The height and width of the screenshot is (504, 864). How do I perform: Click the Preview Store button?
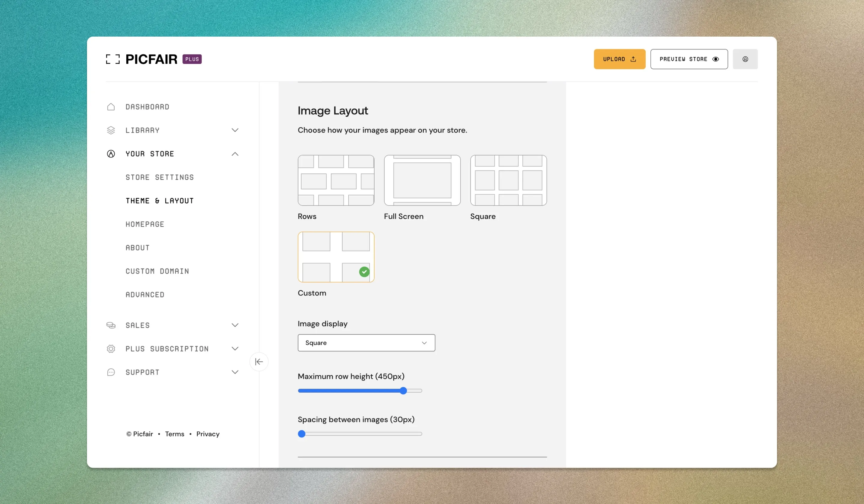689,59
